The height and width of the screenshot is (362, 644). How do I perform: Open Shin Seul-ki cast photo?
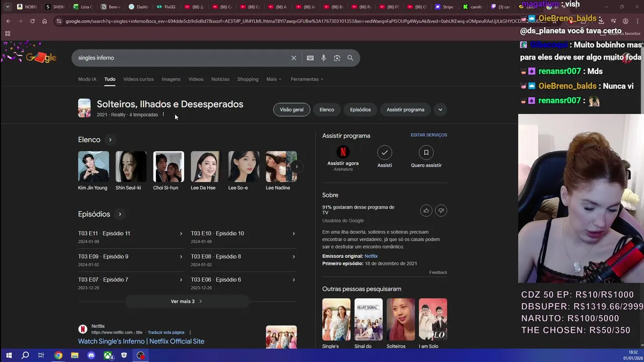pos(131,166)
